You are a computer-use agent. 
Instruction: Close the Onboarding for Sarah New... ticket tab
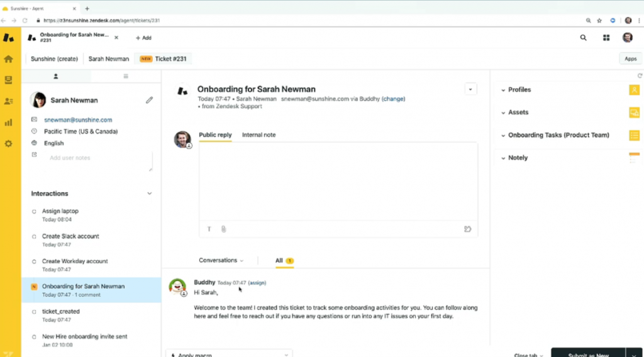click(x=116, y=38)
